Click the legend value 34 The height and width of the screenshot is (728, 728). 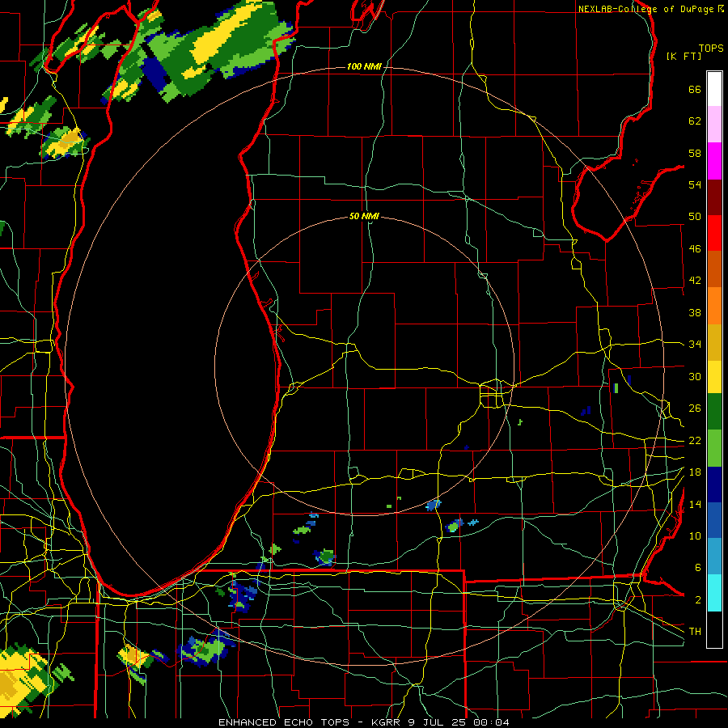[x=695, y=345]
